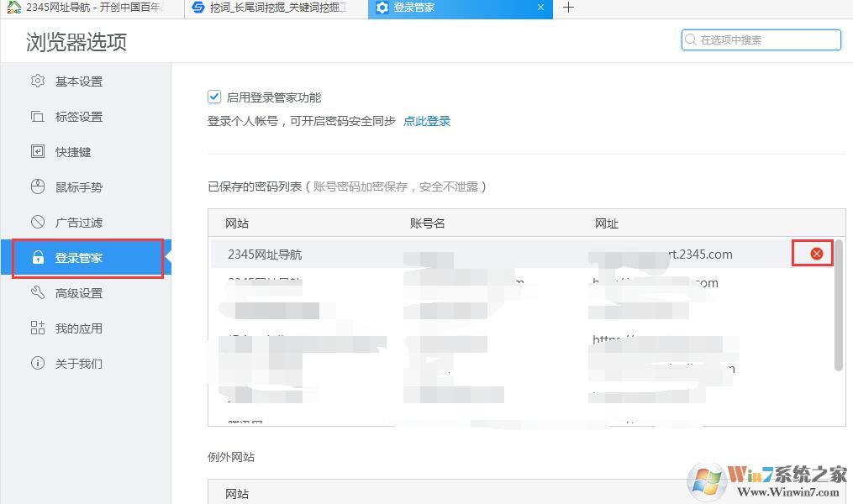Click the tab icon next to 标签设置
This screenshot has width=853, height=504.
click(38, 117)
